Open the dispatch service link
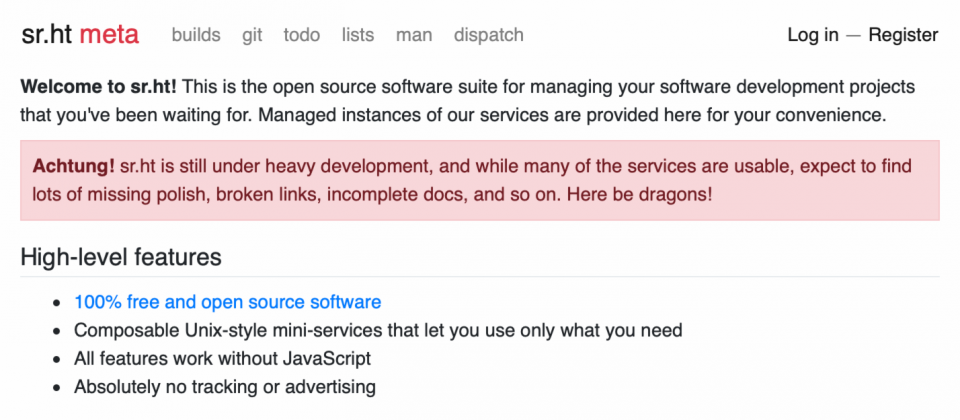 point(489,36)
